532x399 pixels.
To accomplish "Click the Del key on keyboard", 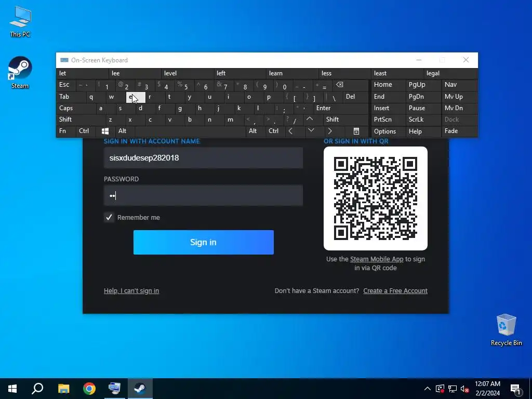I will [355, 97].
